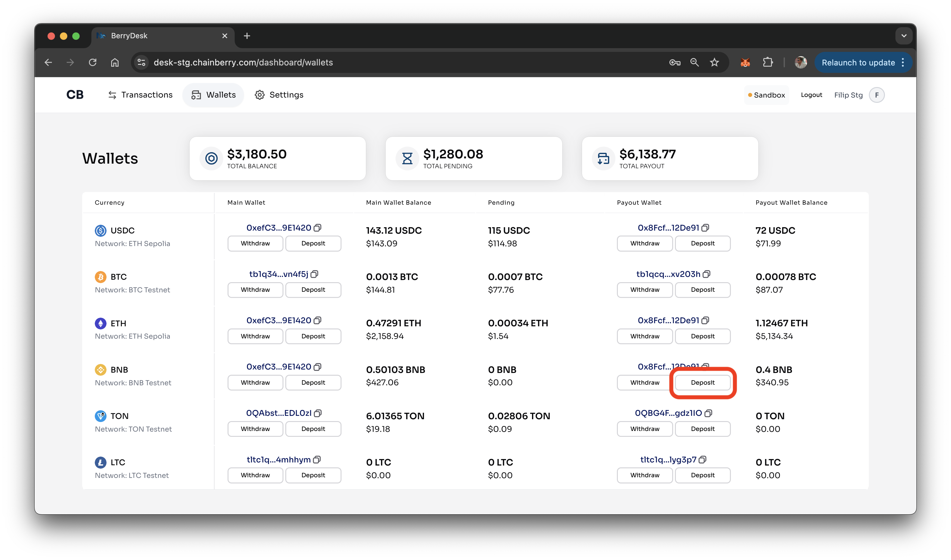Open the zoom magnifier icon in the address bar
Image resolution: width=951 pixels, height=560 pixels.
pyautogui.click(x=694, y=63)
